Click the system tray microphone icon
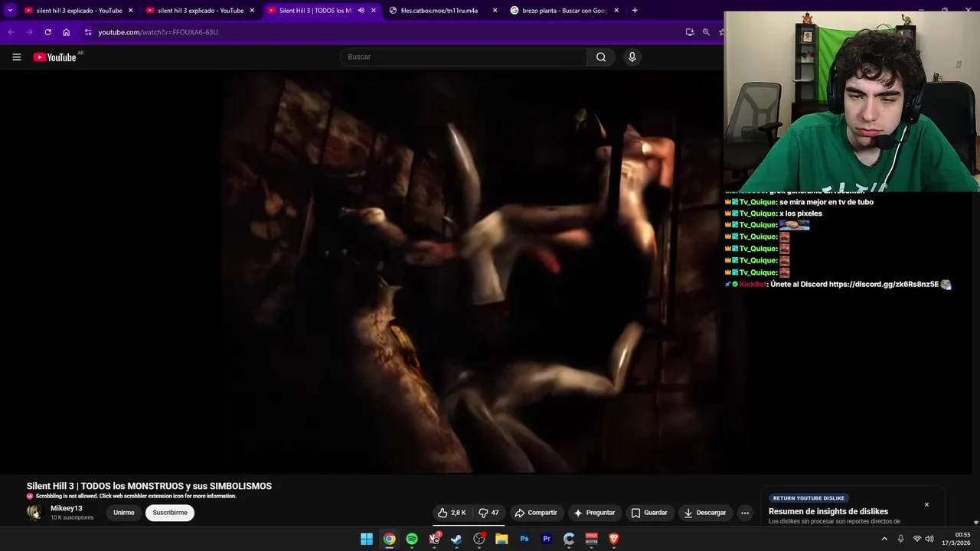Image resolution: width=980 pixels, height=551 pixels. point(900,539)
